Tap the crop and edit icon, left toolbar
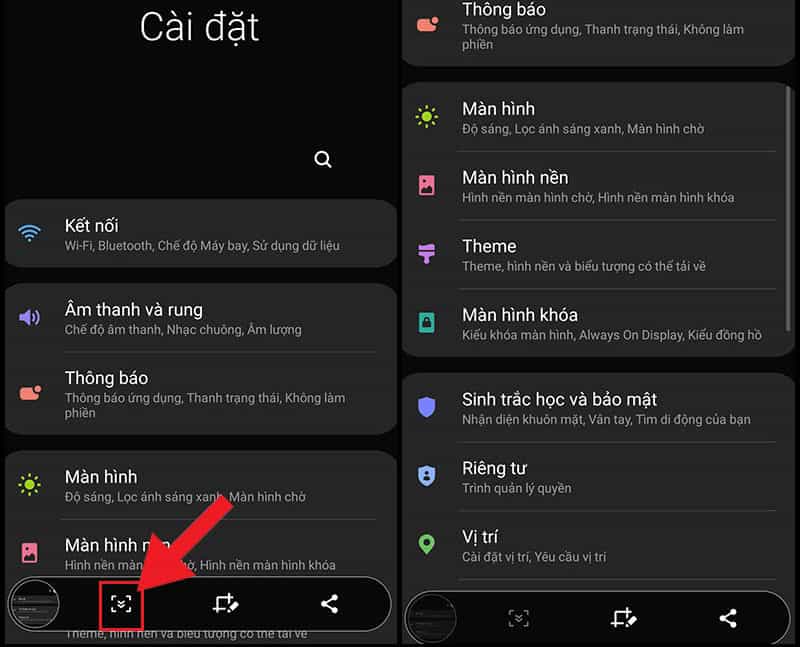The height and width of the screenshot is (647, 800). 226,604
